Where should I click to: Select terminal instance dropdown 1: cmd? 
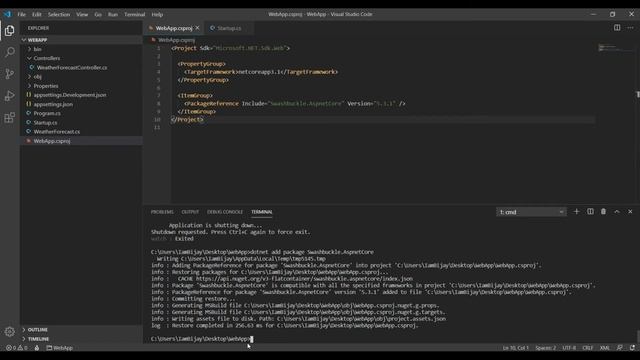pyautogui.click(x=531, y=212)
